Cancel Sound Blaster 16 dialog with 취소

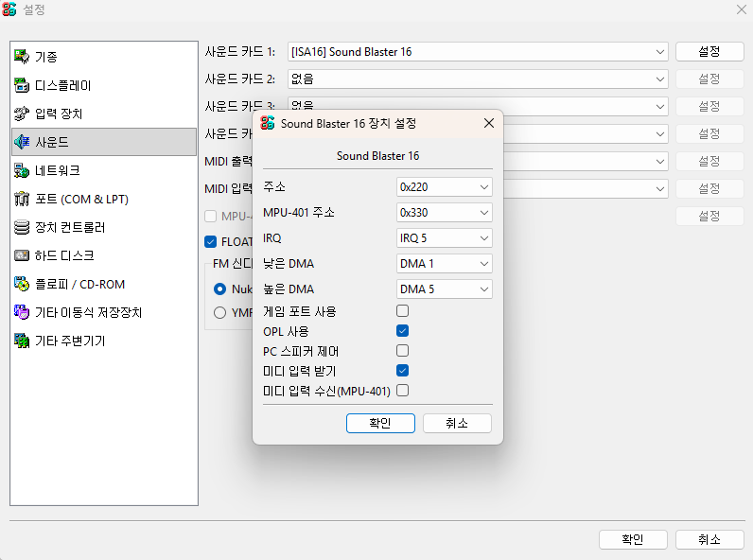pyautogui.click(x=457, y=423)
